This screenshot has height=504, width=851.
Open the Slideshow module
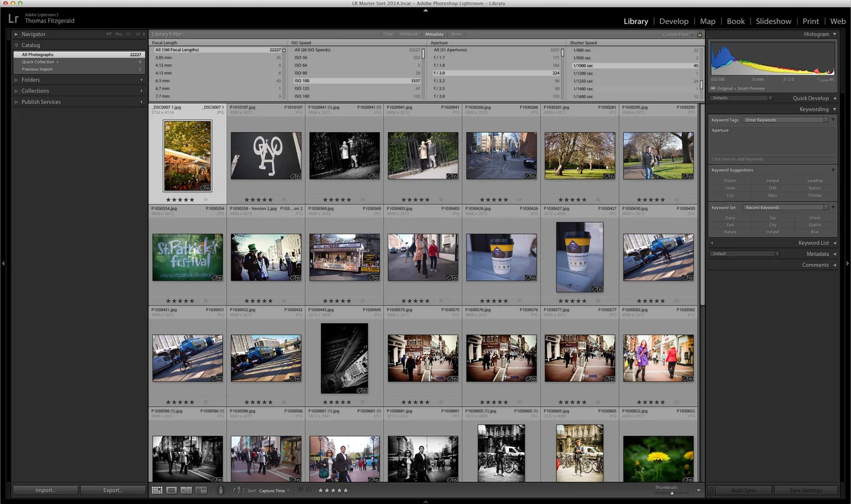[x=773, y=22]
